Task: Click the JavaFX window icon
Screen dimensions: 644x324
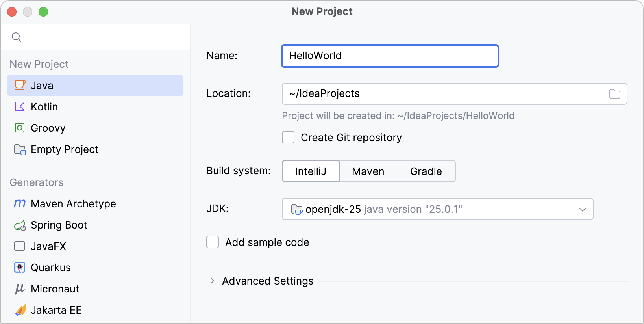Action: (20, 246)
